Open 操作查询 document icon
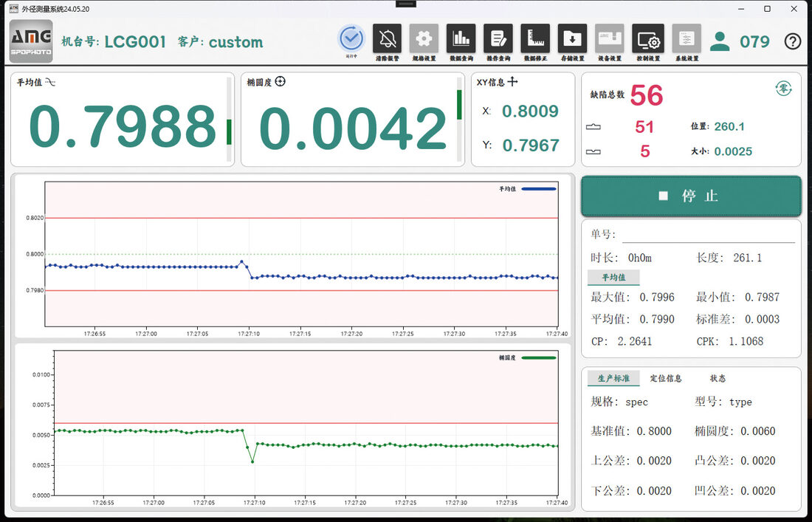The image size is (812, 522). tap(498, 38)
